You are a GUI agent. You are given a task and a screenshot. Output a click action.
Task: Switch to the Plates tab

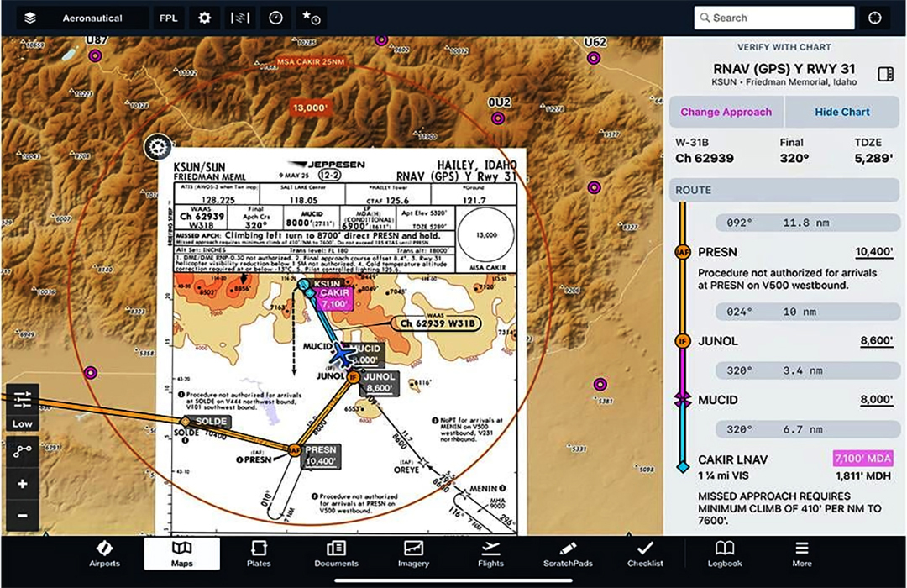click(x=259, y=553)
